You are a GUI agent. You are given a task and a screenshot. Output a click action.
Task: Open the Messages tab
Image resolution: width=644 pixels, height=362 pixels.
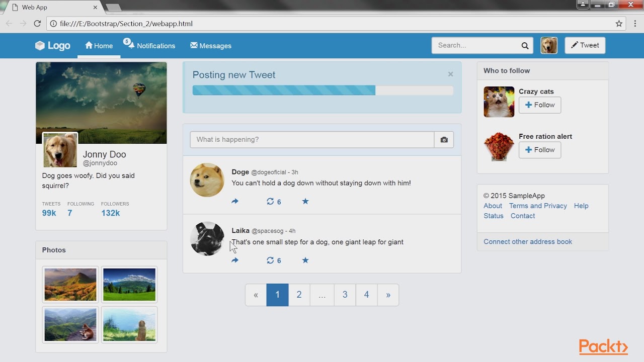pos(211,46)
